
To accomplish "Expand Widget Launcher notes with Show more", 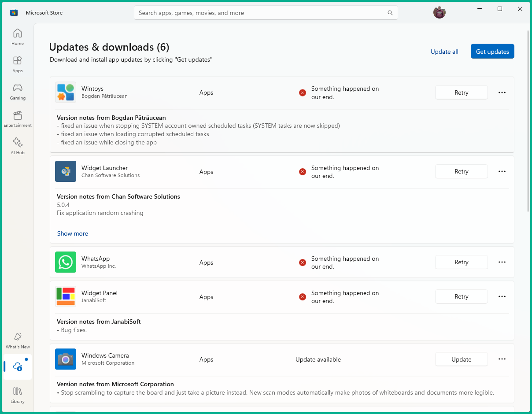I will (73, 233).
